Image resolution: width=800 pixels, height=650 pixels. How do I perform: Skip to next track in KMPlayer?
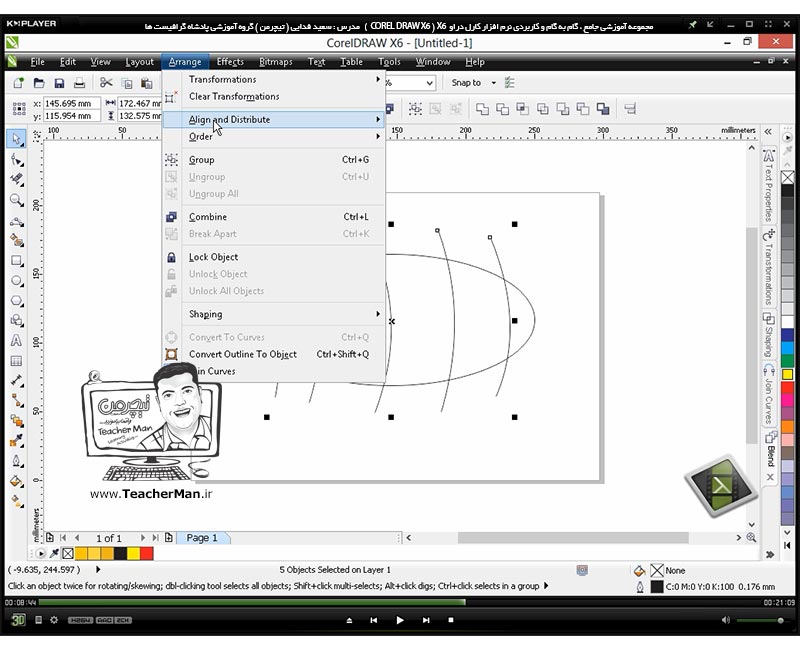coord(426,620)
